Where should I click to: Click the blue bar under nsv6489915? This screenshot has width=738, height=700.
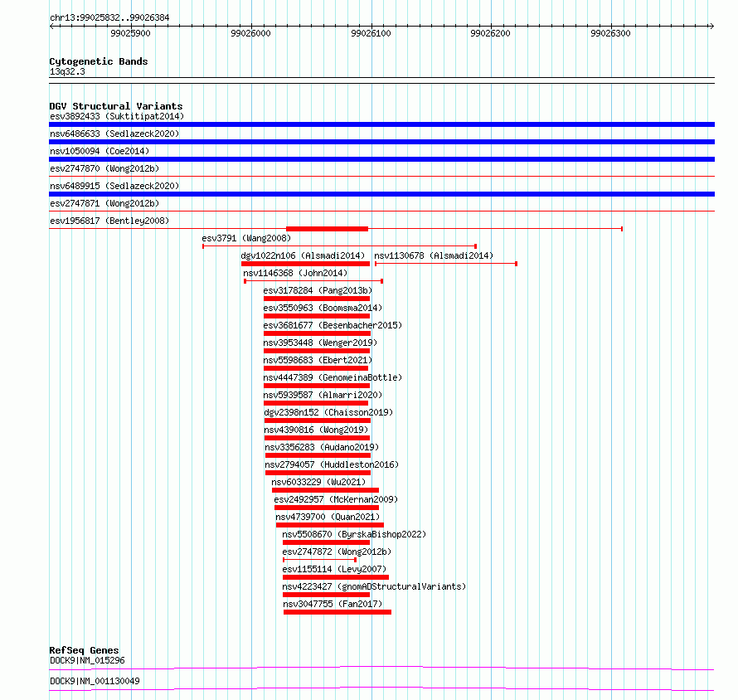381,194
